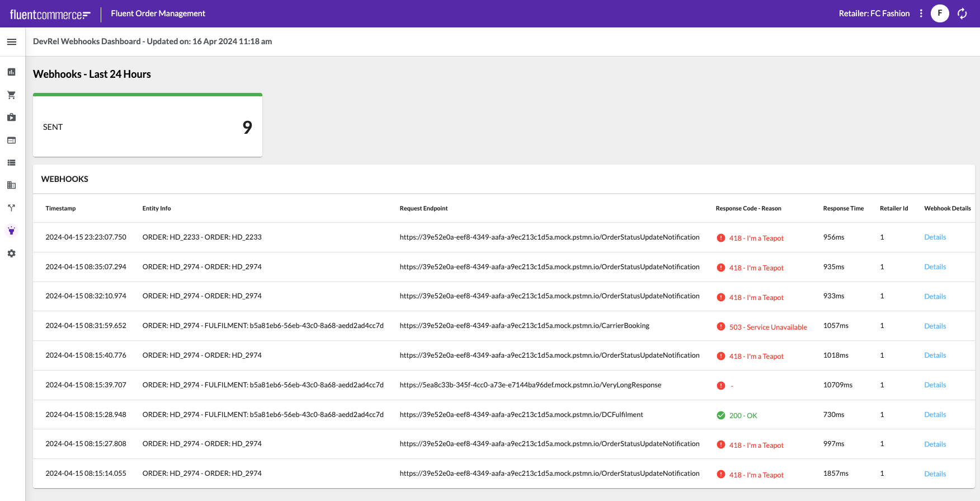Open Details for the 503 Service Unavailable webhook
This screenshot has width=980, height=501.
(935, 326)
